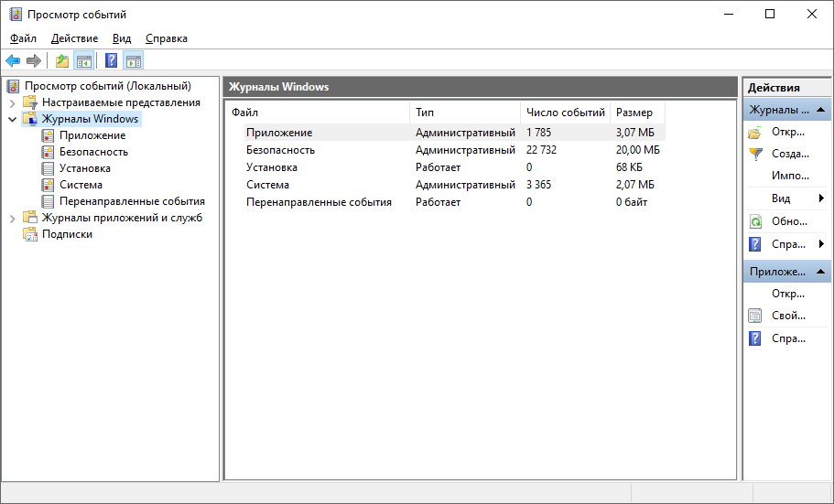Select the Безопасность row in the list
This screenshot has width=834, height=504.
(x=455, y=150)
